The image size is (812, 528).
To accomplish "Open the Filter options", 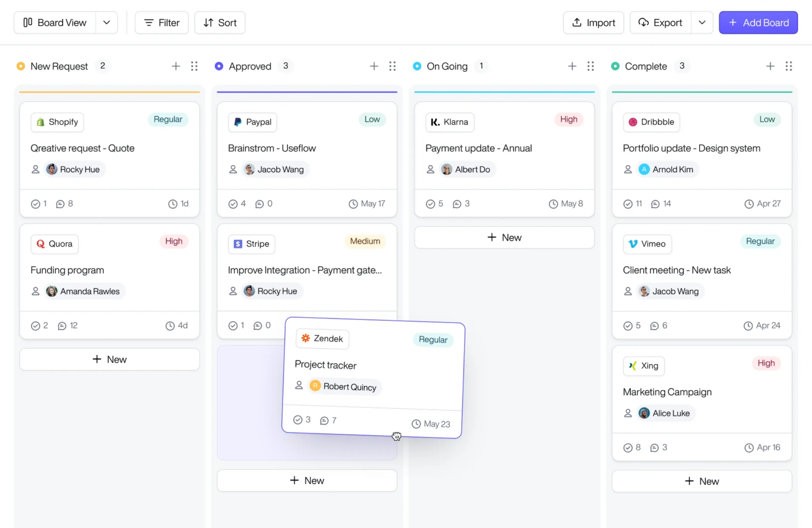I will (162, 23).
